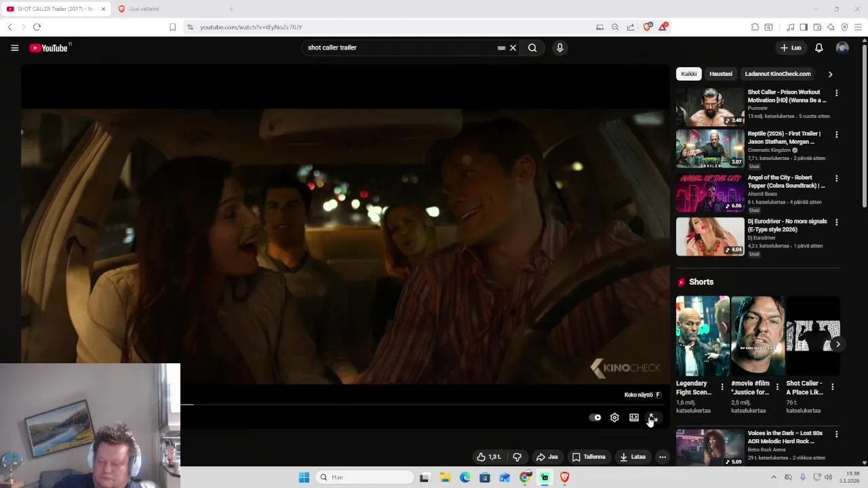Screen dimensions: 868x488
Task: Toggle the browser sidebar panel
Action: [x=804, y=27]
